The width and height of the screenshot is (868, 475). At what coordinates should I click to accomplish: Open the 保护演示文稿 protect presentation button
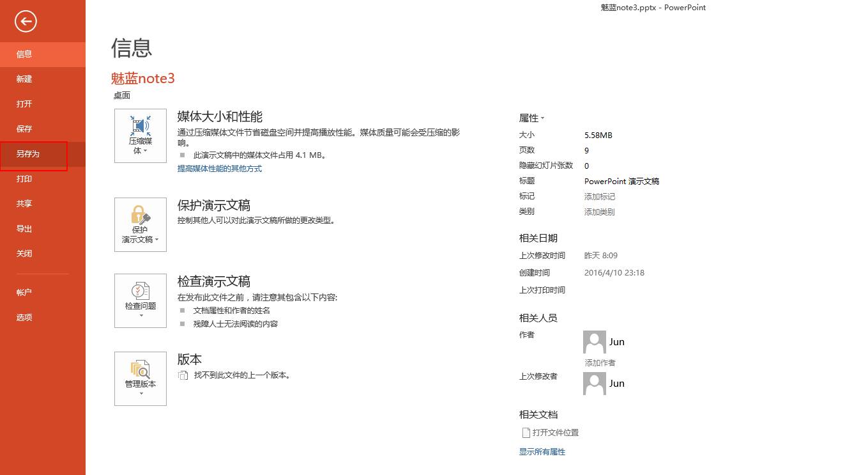(x=141, y=224)
